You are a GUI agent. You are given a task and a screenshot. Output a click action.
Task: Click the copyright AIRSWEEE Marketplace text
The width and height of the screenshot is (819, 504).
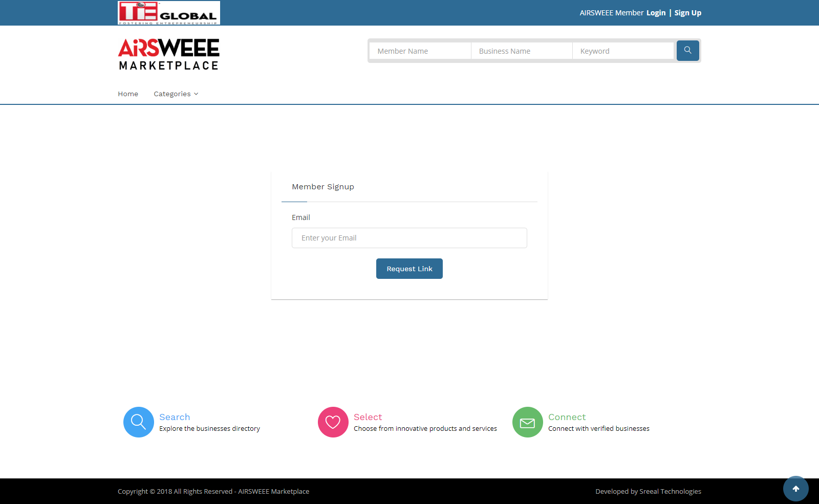coord(213,491)
